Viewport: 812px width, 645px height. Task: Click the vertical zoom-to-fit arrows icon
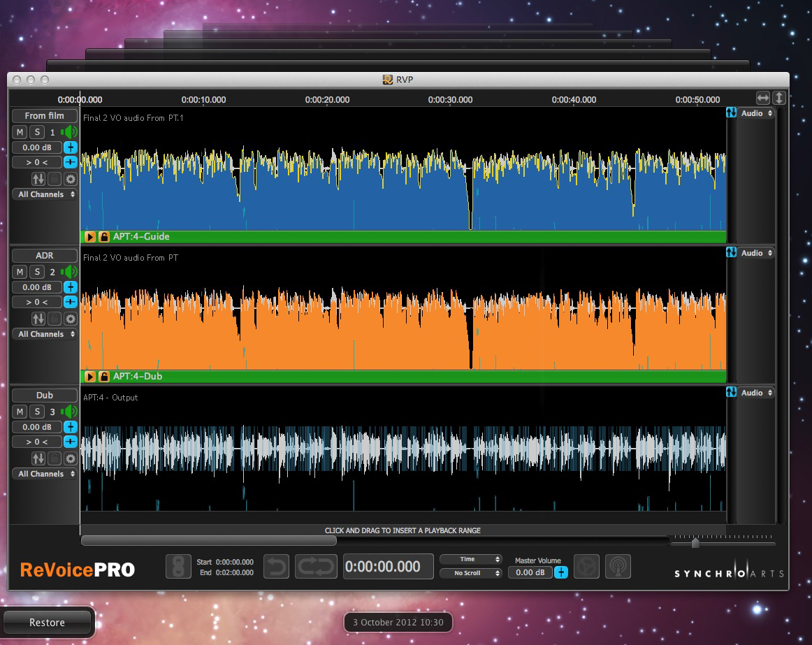pos(779,99)
